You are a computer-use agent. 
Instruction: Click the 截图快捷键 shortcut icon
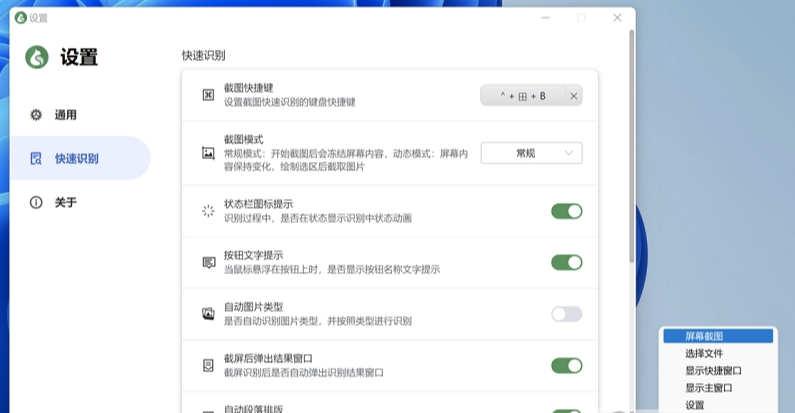pos(208,95)
